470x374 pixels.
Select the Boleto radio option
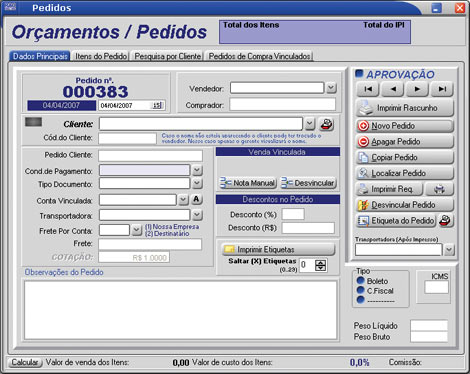point(360,281)
